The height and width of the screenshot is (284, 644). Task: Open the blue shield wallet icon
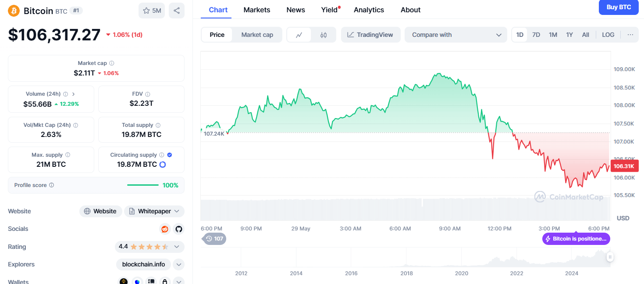click(138, 282)
